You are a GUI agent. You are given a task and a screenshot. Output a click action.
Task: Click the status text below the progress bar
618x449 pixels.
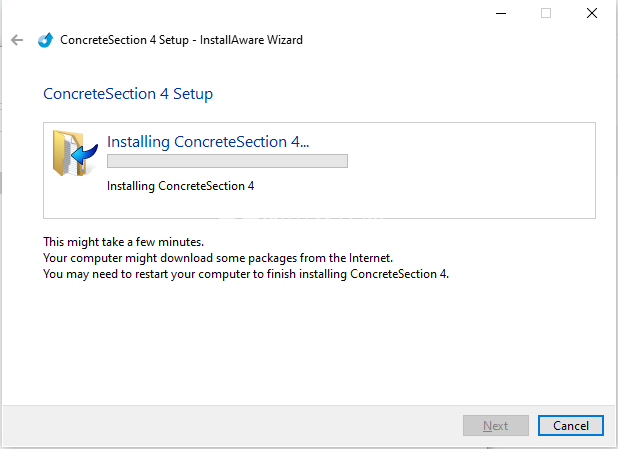[181, 186]
